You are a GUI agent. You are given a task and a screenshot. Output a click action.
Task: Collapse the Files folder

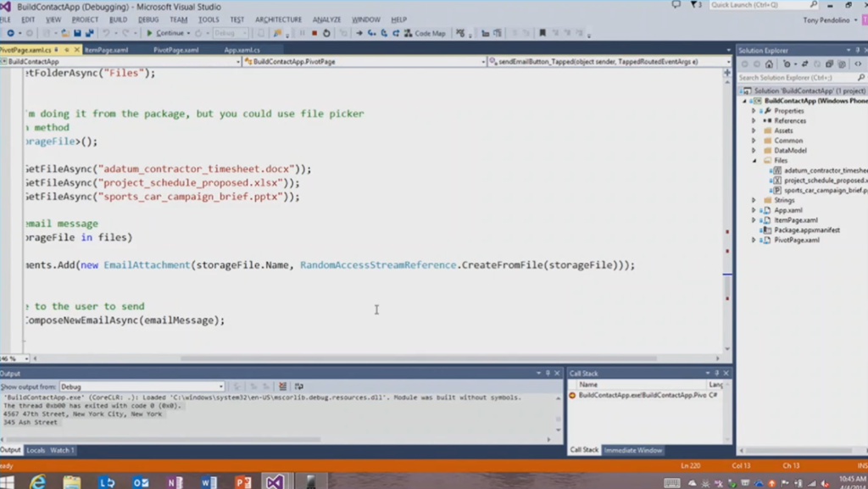click(x=754, y=160)
